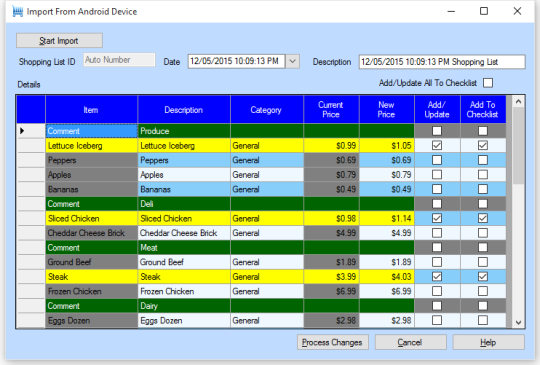Maximize the Import From Android Device window
Screen dimensions: 540x365
click(x=484, y=11)
